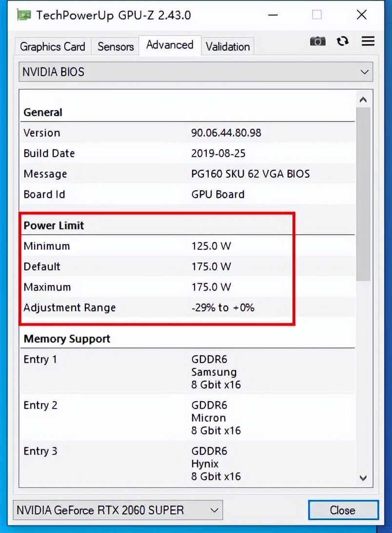Click the vertical scrollbar thumb
Viewport: 392px width, 533px height.
[363, 195]
